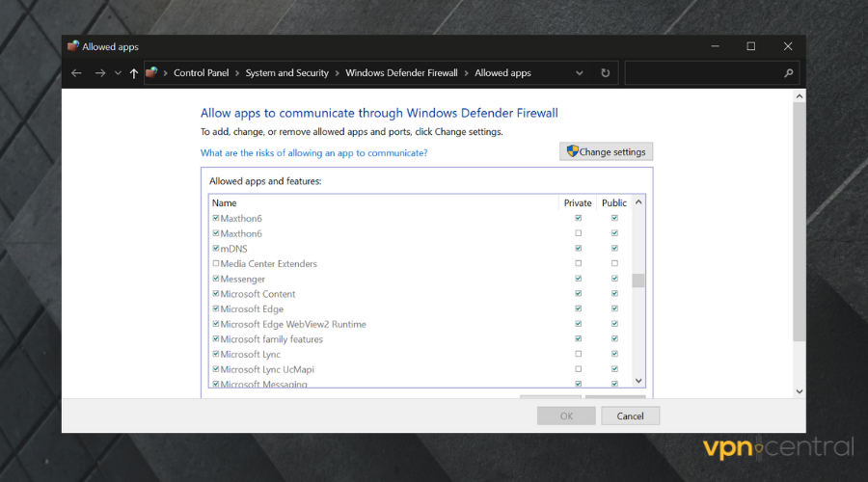868x482 pixels.
Task: Click the Allowed apps title bar icon
Action: point(72,46)
